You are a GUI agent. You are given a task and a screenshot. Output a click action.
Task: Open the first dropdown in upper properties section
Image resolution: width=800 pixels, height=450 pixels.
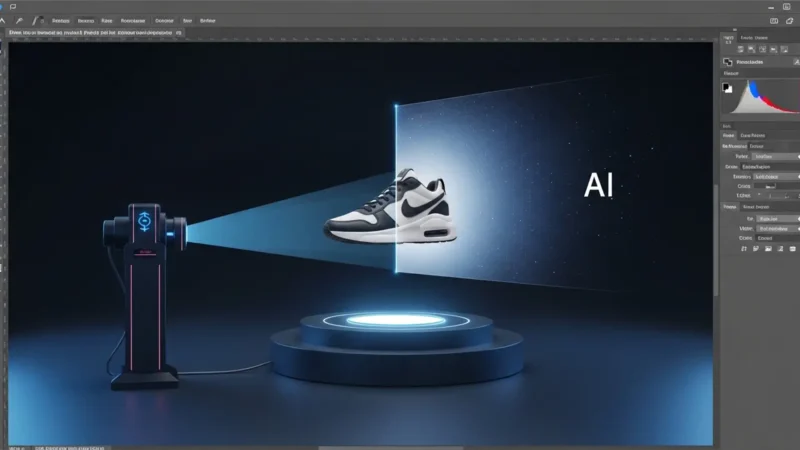click(x=776, y=157)
